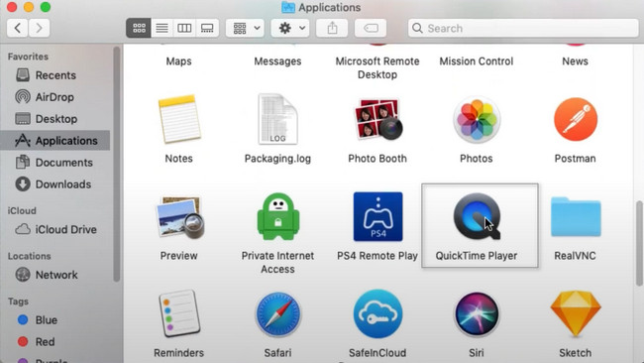This screenshot has width=644, height=363.
Task: Open the RealVNC folder icon
Action: pyautogui.click(x=576, y=216)
